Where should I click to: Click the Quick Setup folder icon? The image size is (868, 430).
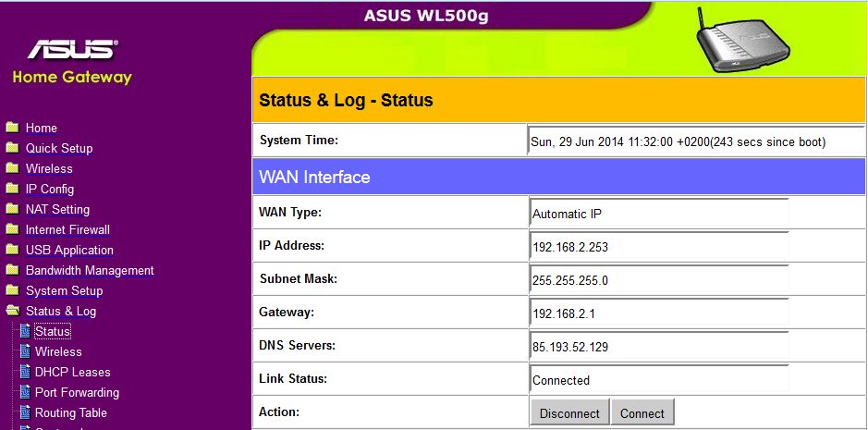coord(12,148)
